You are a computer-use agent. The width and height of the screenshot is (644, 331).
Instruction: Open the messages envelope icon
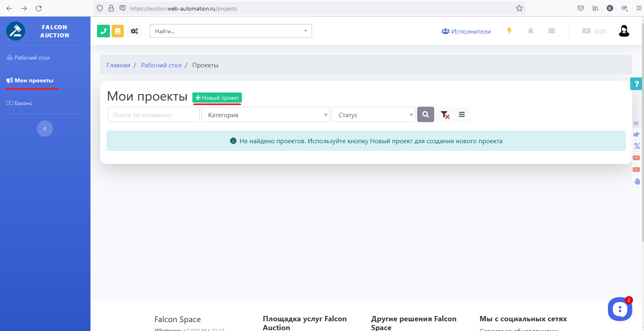[551, 31]
